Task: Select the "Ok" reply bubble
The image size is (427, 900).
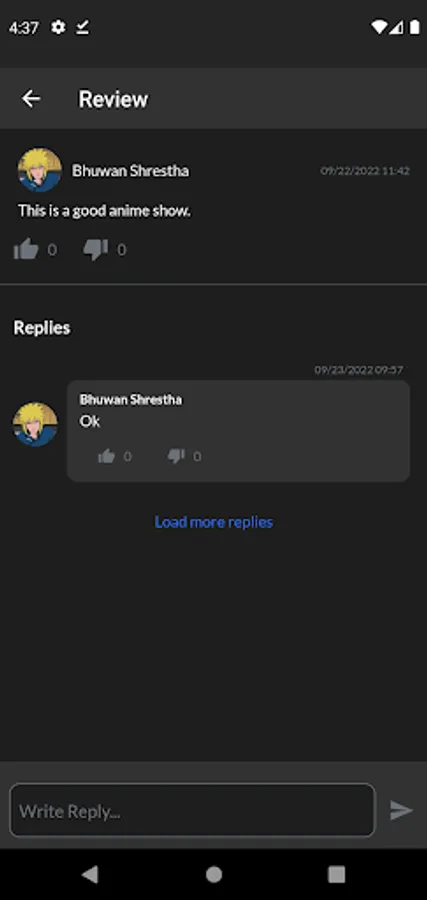Action: 238,430
